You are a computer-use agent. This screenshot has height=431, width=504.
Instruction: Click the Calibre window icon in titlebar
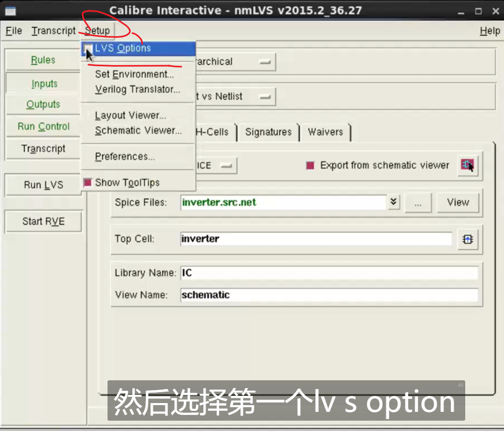[x=11, y=10]
